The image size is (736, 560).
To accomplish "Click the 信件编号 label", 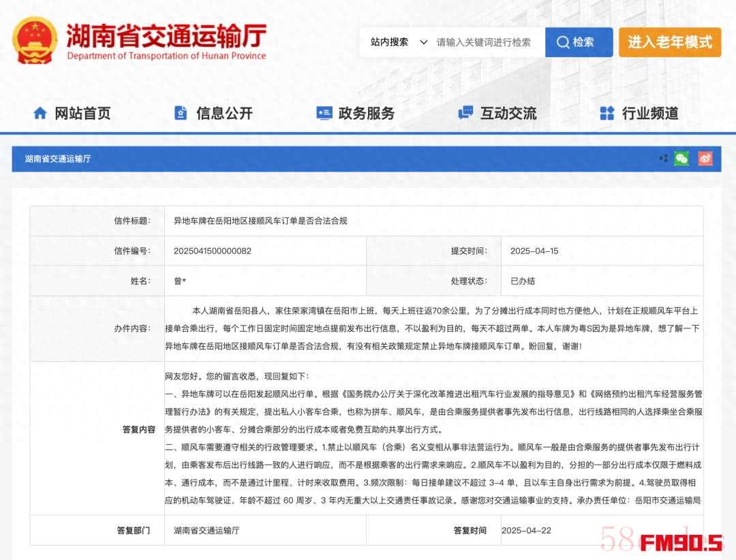I will pos(132,251).
